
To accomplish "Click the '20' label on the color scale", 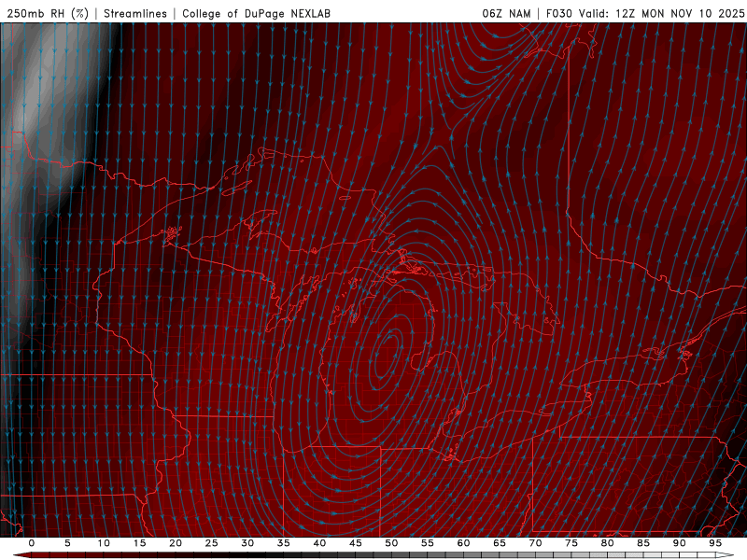I will 176,543.
